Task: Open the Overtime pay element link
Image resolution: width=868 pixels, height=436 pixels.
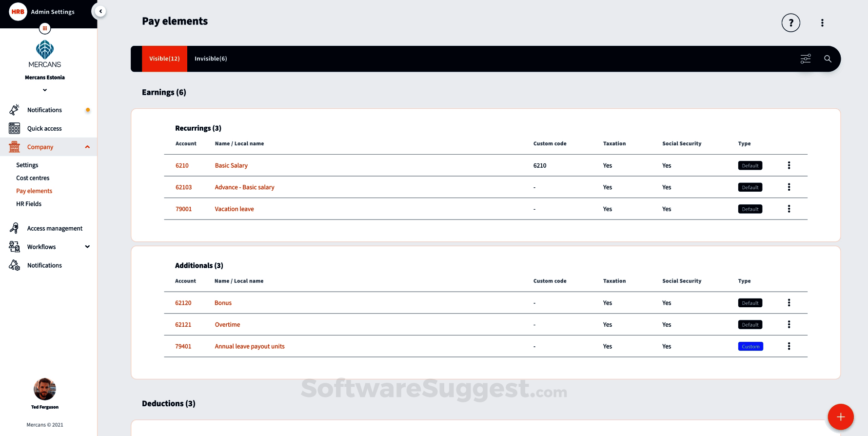Action: 227,325
